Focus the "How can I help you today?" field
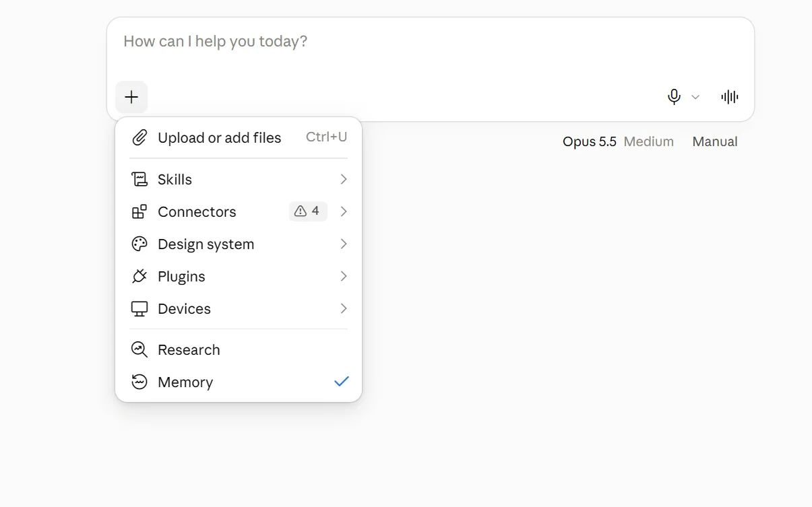 (431, 42)
